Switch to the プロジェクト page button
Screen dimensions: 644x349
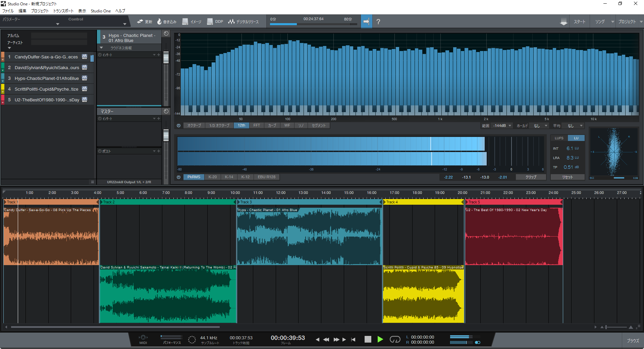coord(627,21)
